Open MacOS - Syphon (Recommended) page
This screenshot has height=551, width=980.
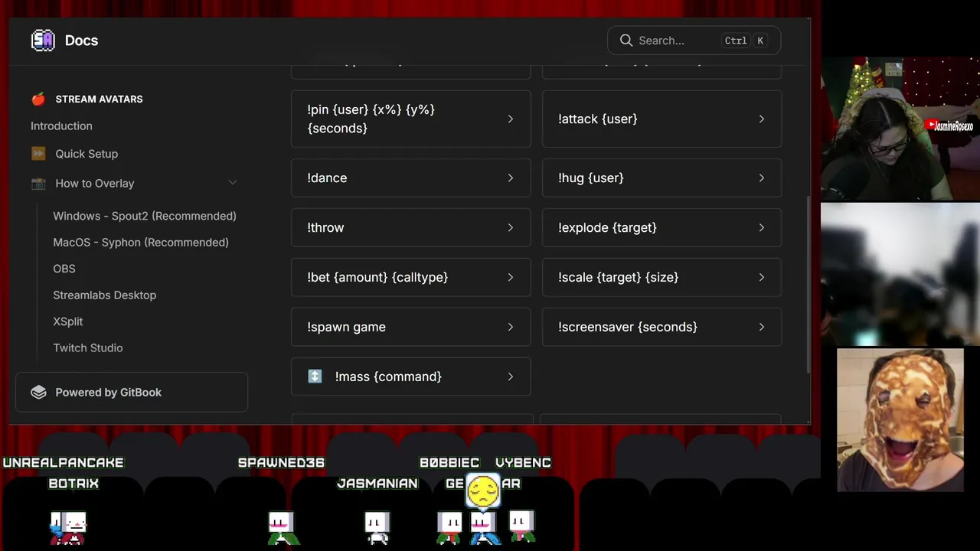point(141,242)
